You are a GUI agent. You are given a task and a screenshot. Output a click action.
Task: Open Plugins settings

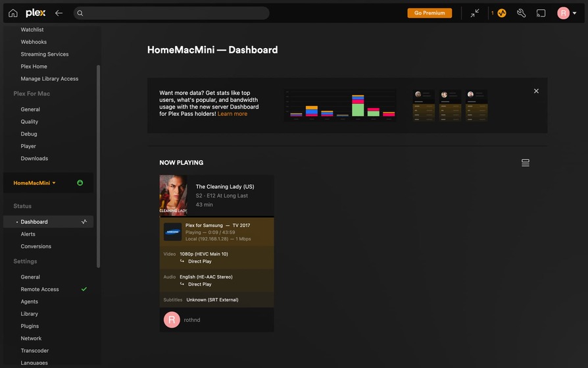[30, 327]
